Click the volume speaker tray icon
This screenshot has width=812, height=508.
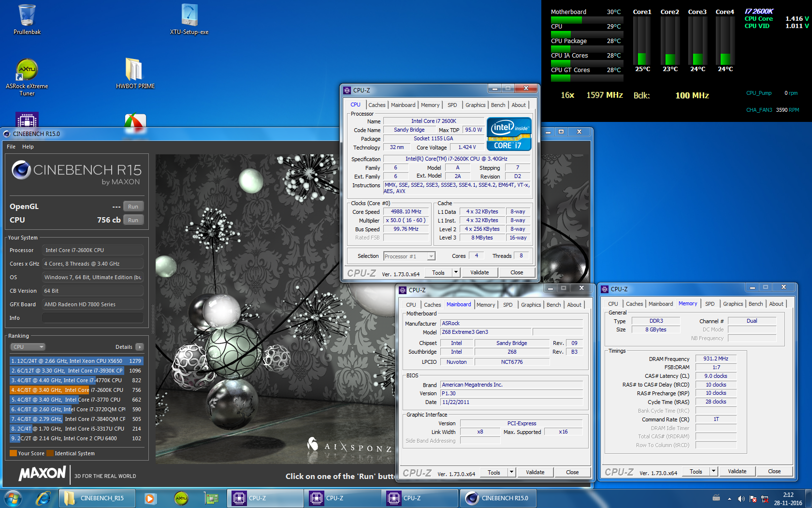pos(741,499)
